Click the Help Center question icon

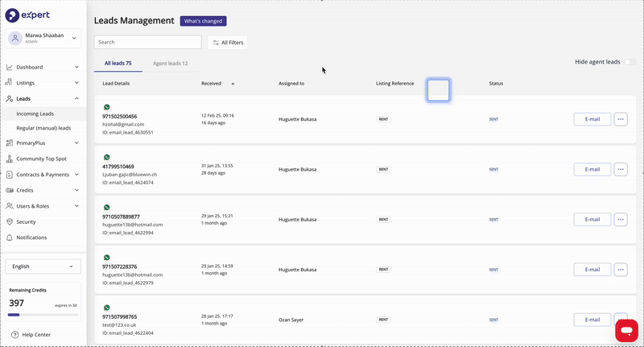tap(15, 335)
